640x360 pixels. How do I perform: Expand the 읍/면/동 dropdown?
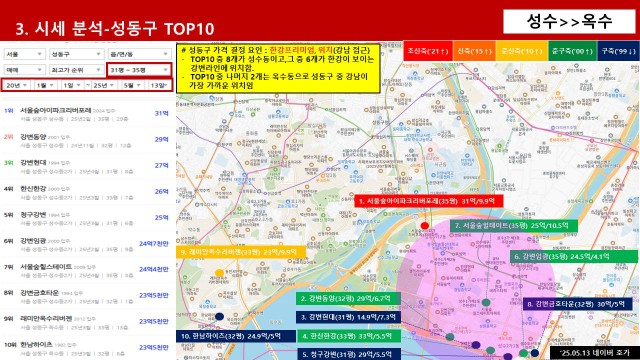pos(139,54)
